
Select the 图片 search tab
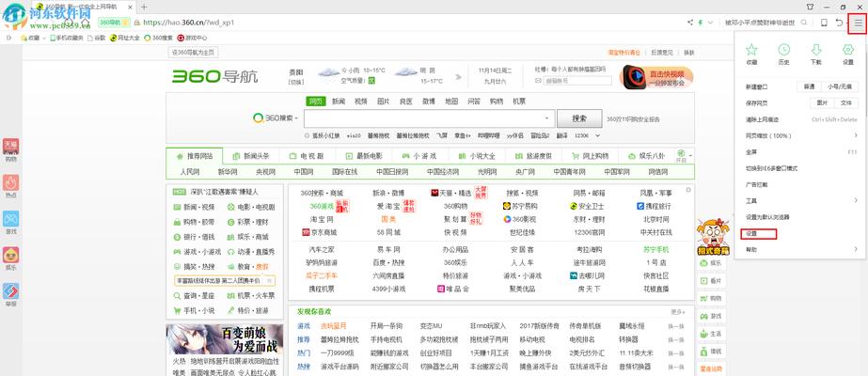coord(384,102)
